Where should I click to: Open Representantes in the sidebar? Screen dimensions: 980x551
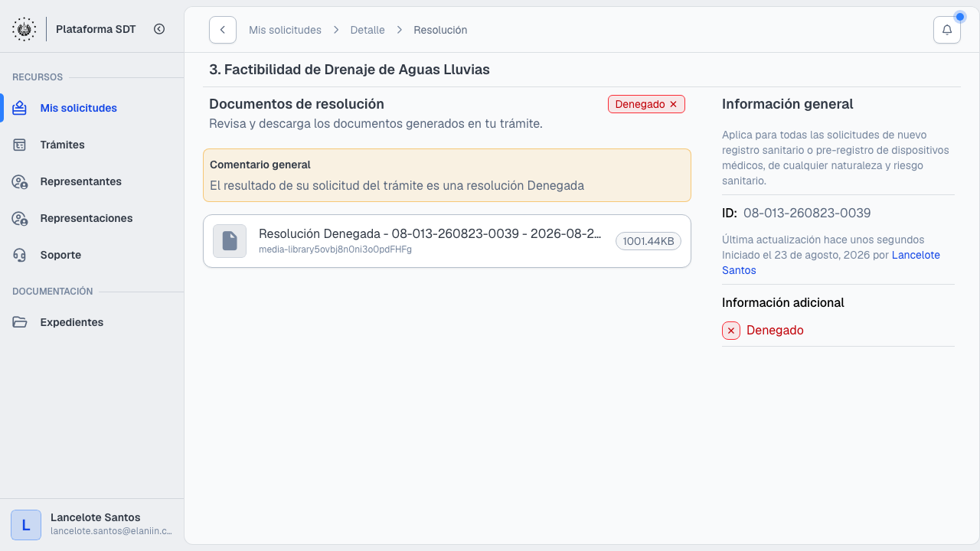coord(92,181)
